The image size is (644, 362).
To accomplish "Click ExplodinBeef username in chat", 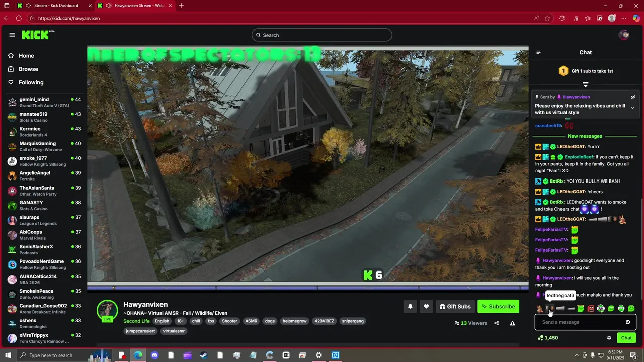I will coord(579,157).
